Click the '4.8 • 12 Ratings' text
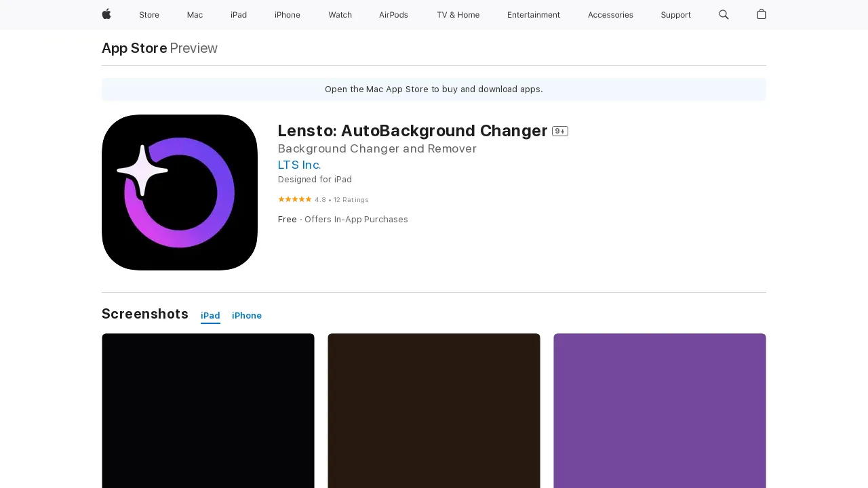868x488 pixels. click(x=342, y=200)
